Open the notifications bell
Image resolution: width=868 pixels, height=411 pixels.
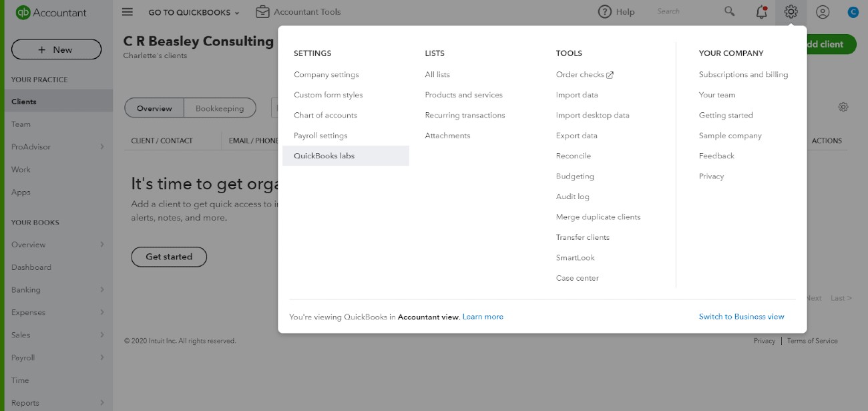coord(760,11)
